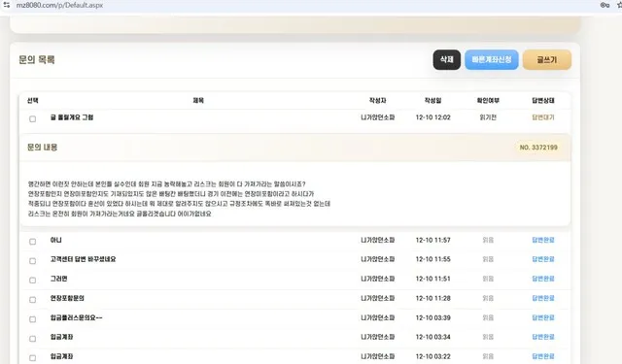
Task: Expand the 고객센터 답변 바꾸셨네요 inquiry
Action: pyautogui.click(x=83, y=259)
